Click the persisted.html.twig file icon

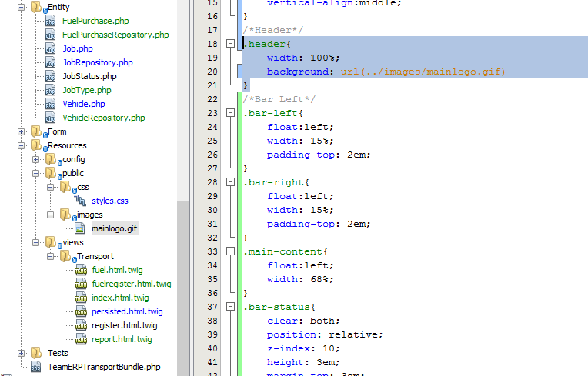(x=81, y=311)
